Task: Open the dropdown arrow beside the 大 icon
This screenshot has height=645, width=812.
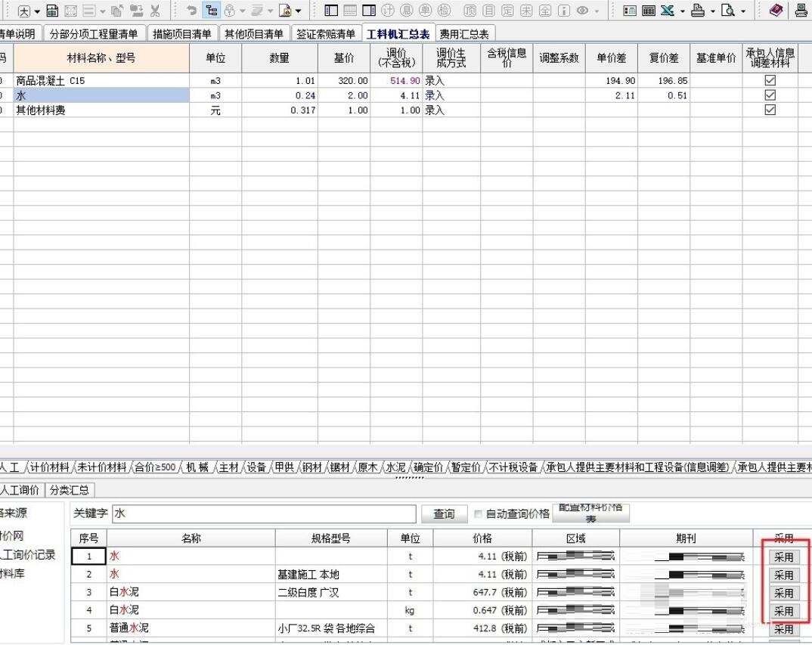Action: 37,11
